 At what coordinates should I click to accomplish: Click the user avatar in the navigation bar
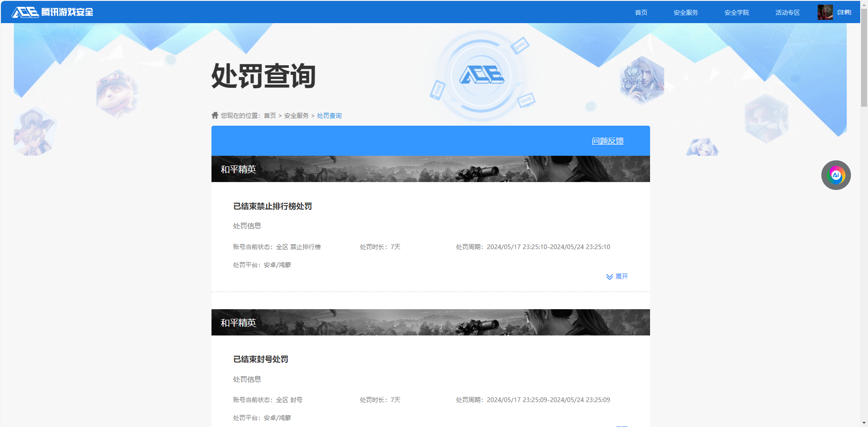[825, 12]
